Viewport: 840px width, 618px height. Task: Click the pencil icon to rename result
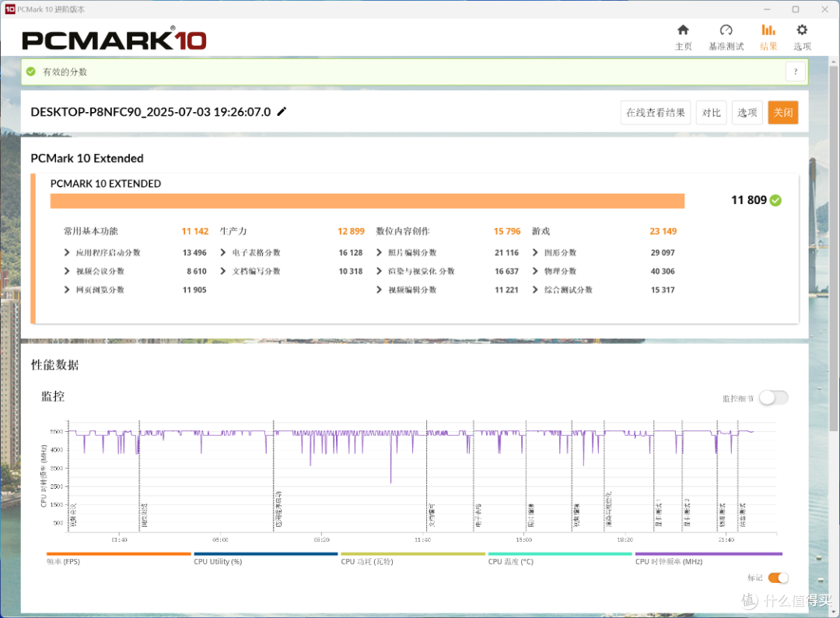pos(282,111)
